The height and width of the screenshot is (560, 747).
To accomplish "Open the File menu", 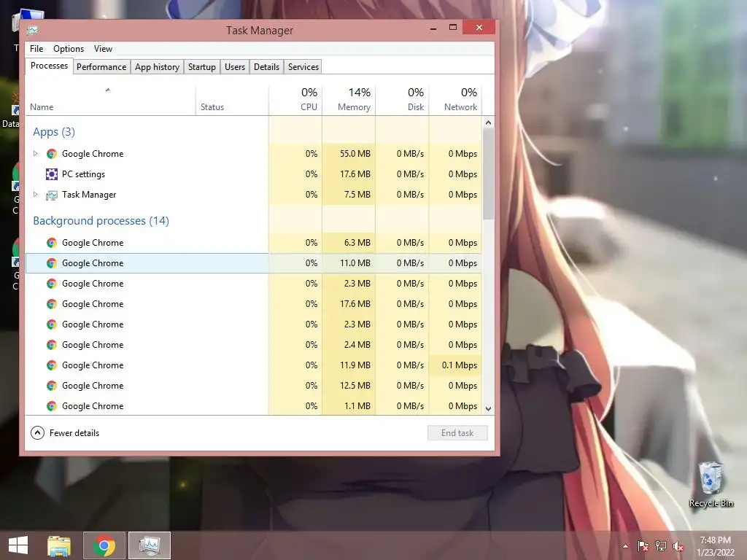I will (36, 49).
